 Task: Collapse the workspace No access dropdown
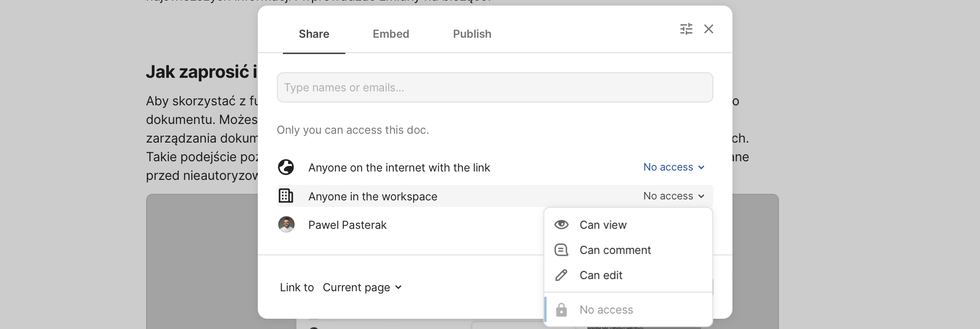[673, 196]
